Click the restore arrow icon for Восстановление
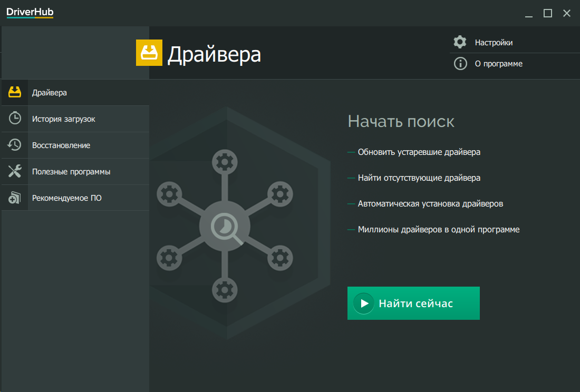The image size is (580, 392). point(15,145)
